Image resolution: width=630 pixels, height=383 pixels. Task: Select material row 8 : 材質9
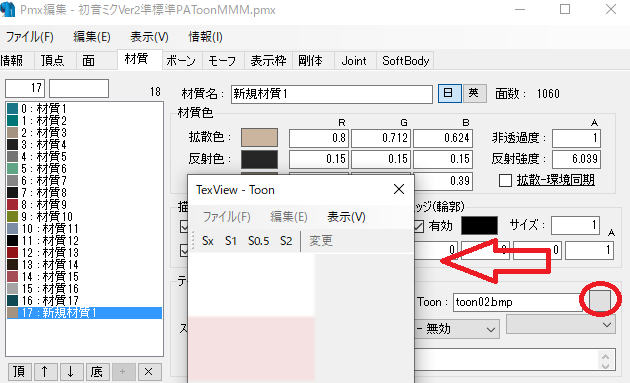(x=84, y=205)
